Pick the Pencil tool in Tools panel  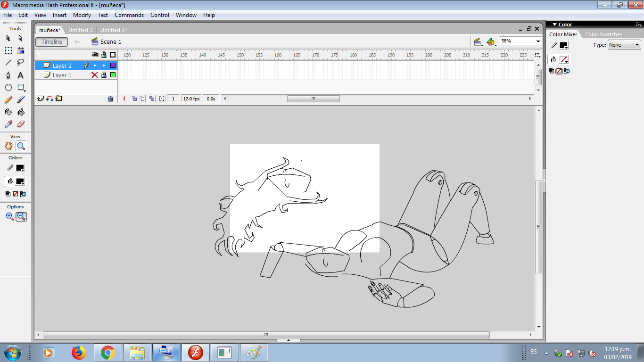pyautogui.click(x=8, y=100)
